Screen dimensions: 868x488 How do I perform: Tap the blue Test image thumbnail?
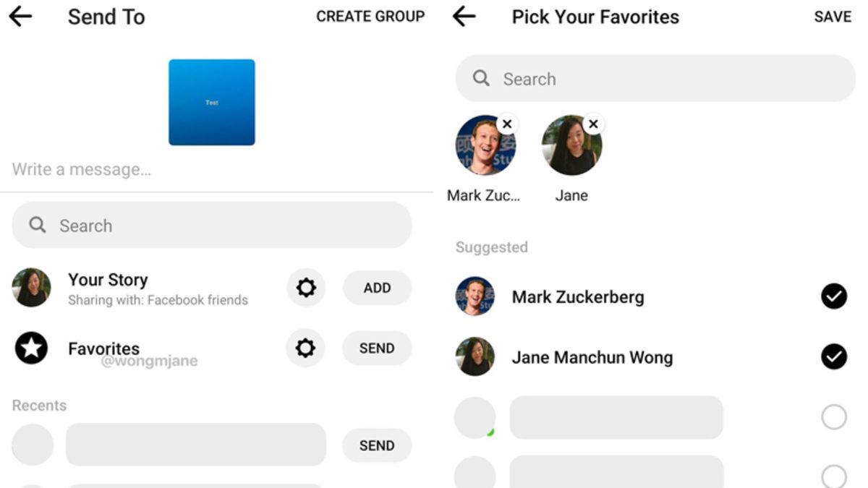tap(212, 102)
